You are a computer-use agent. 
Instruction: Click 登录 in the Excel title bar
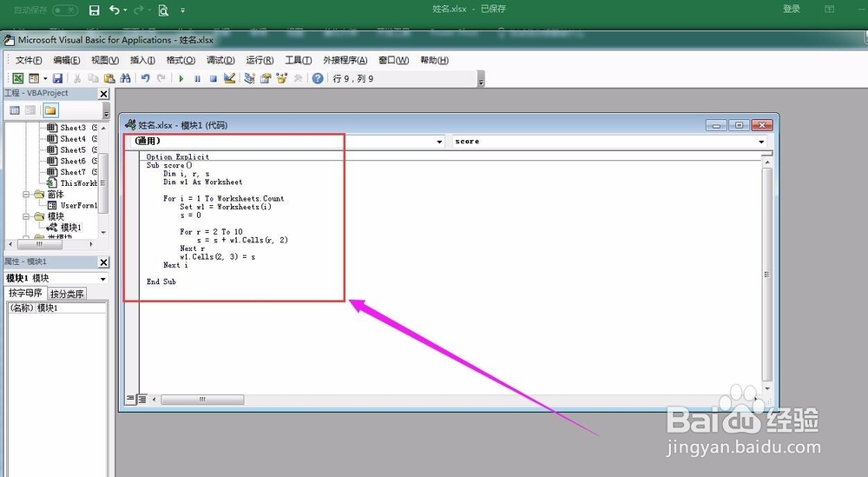[792, 9]
